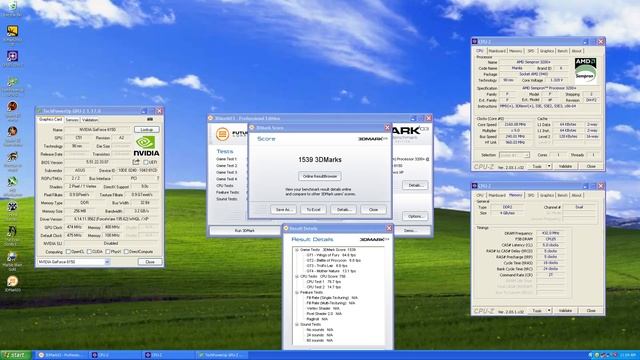Select the GT1 - Wings of Fury row
The image size is (640, 360).
point(331,255)
